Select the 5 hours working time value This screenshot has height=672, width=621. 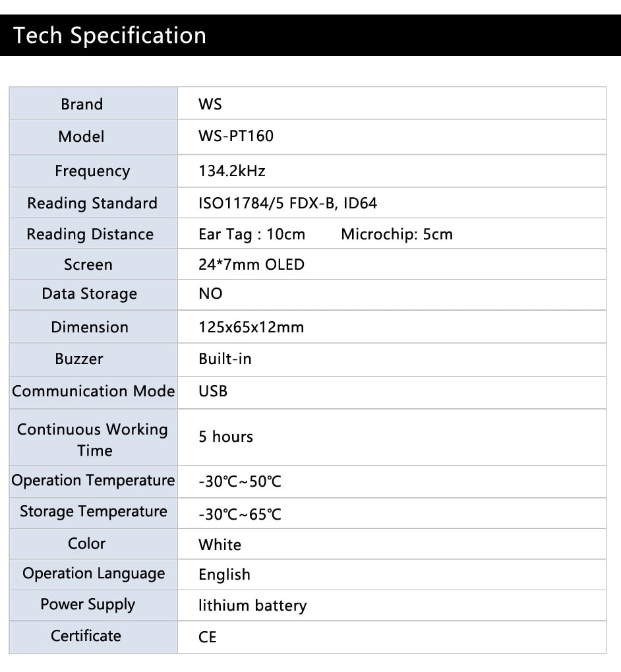[x=225, y=437]
